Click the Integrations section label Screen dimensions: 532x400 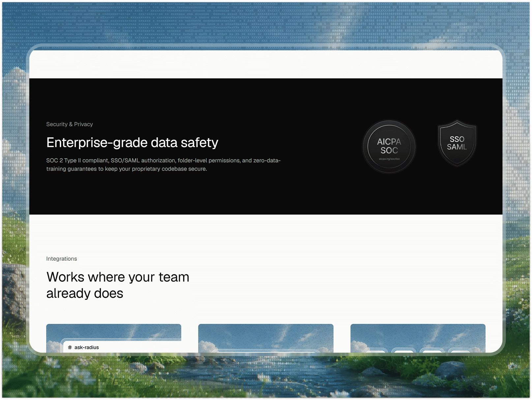(x=62, y=259)
